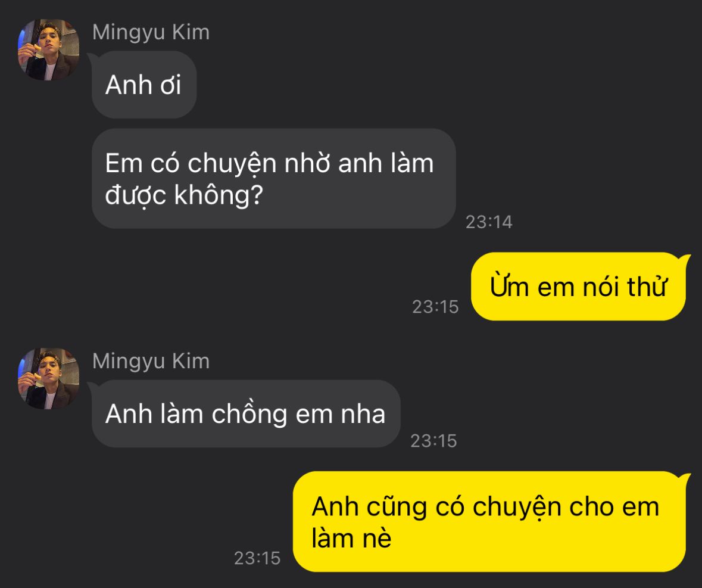This screenshot has height=588, width=702.
Task: Select the "Em có chuyện nhờ anh" message bubble
Action: [x=273, y=179]
